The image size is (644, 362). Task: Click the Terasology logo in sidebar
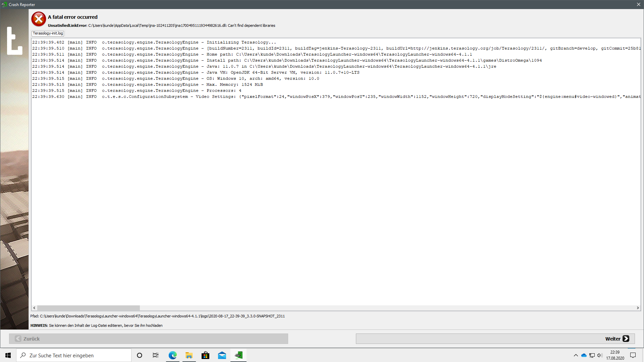pyautogui.click(x=14, y=41)
